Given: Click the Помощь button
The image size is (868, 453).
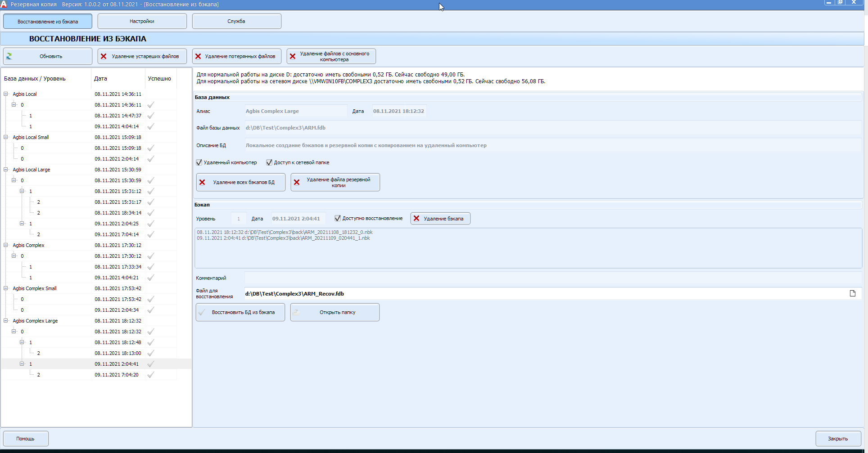Looking at the screenshot, I should pos(26,439).
